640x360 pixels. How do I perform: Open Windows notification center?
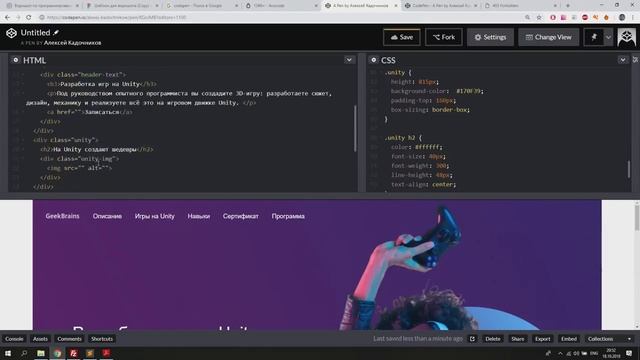[x=629, y=353]
